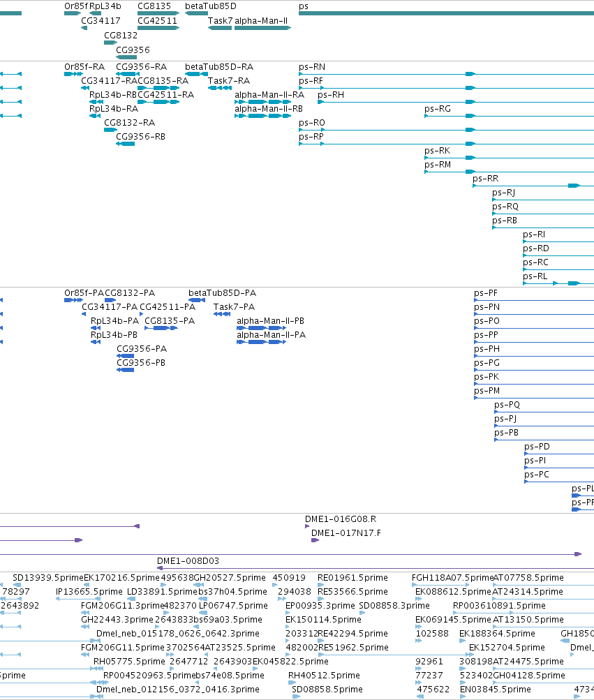This screenshot has width=594, height=700.
Task: Select the EP00935.3prime EST
Action: [x=288, y=613]
